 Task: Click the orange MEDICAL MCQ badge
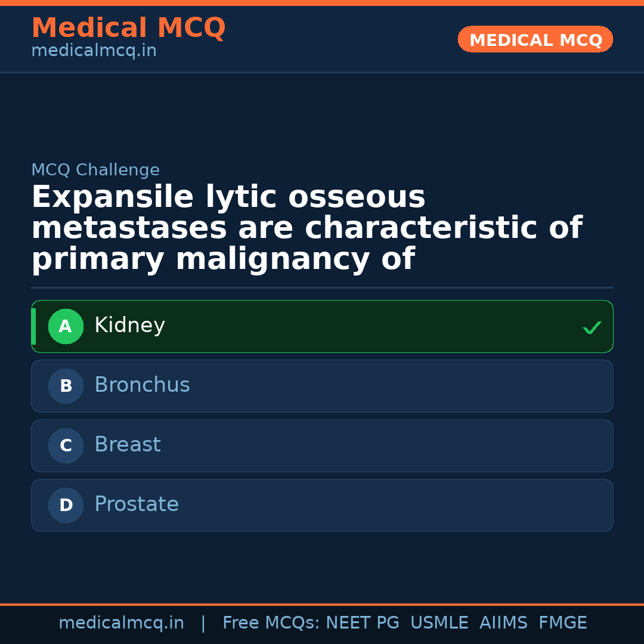click(535, 40)
